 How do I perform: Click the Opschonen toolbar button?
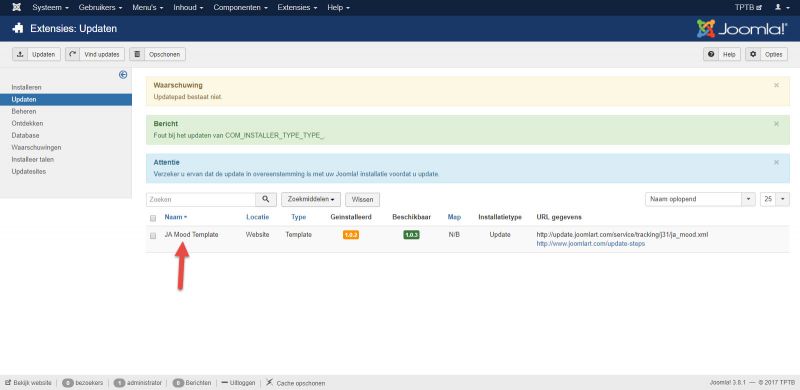point(157,54)
